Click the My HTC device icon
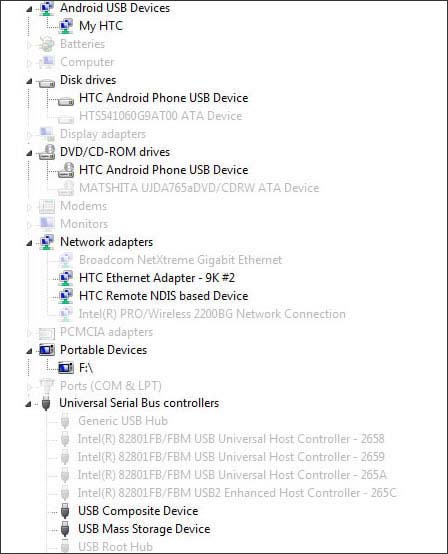The image size is (448, 554). pyautogui.click(x=66, y=26)
